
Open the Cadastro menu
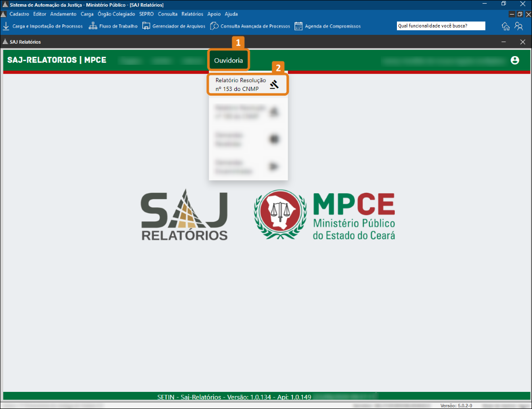tap(19, 14)
